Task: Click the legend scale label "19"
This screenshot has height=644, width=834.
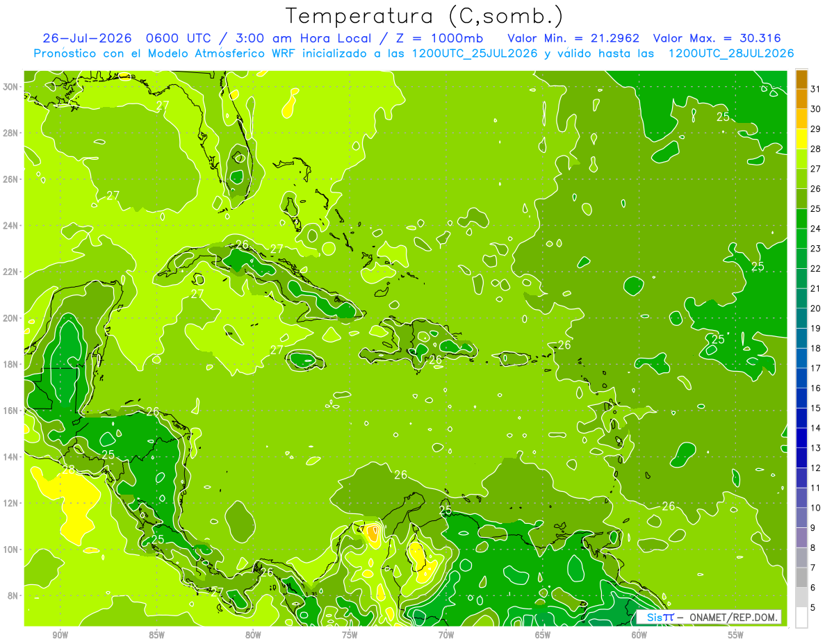Action: tap(816, 329)
